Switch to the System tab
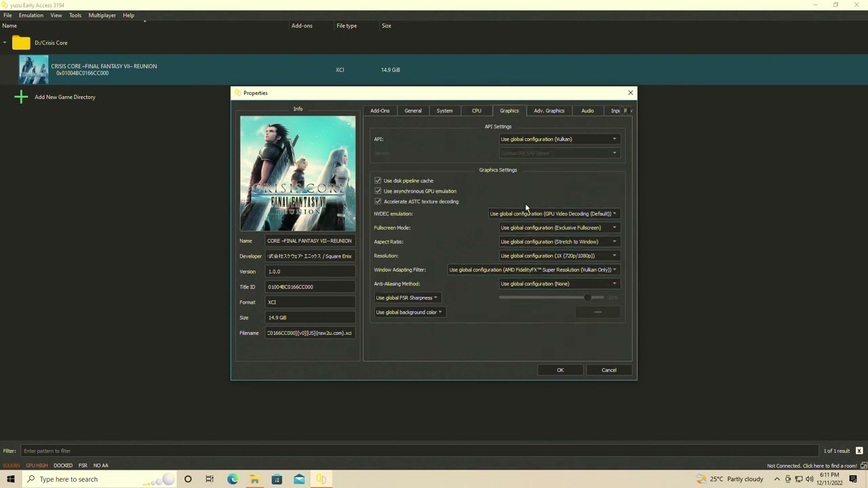 pos(445,110)
